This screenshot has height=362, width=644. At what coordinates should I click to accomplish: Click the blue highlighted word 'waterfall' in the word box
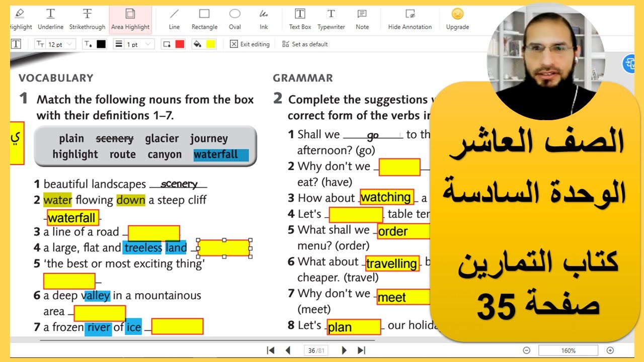pos(221,155)
